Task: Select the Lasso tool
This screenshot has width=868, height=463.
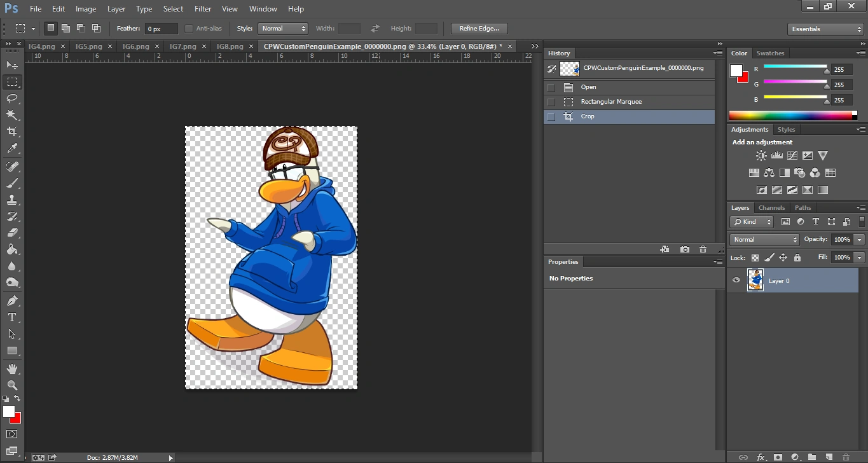Action: [x=12, y=99]
